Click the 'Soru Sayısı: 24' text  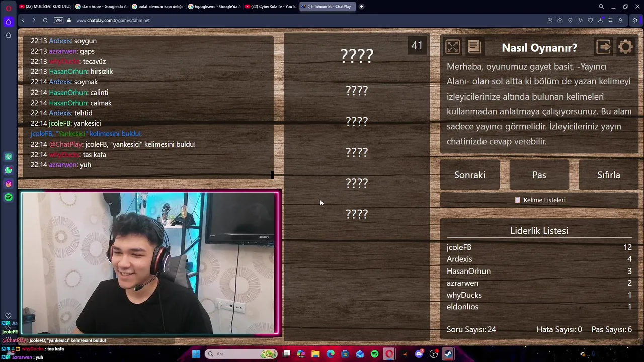(471, 330)
